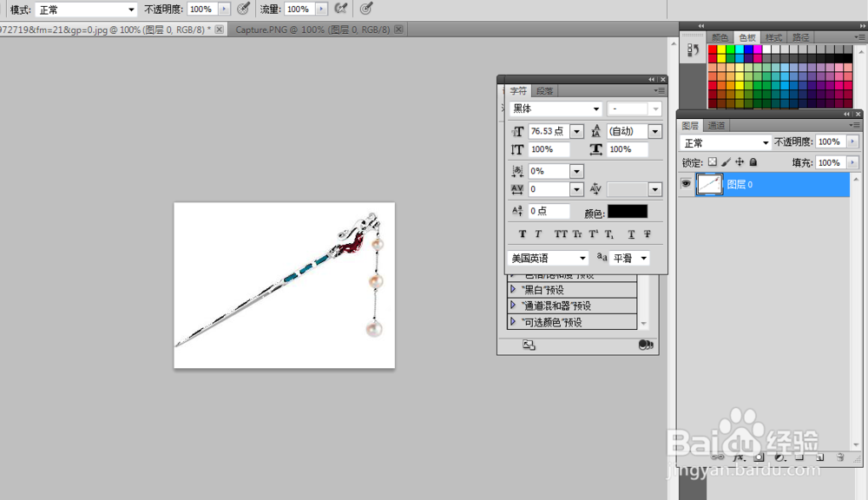Collapse the Layers panel with double arrows
This screenshot has height=500, width=868.
click(846, 114)
